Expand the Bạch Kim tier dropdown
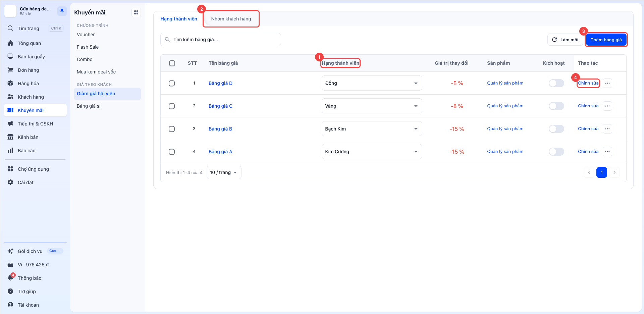 tap(372, 129)
